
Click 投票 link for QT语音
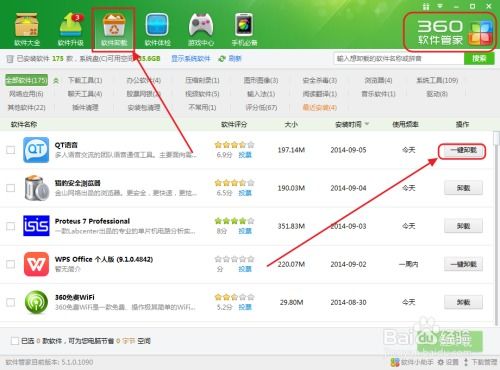[x=245, y=155]
